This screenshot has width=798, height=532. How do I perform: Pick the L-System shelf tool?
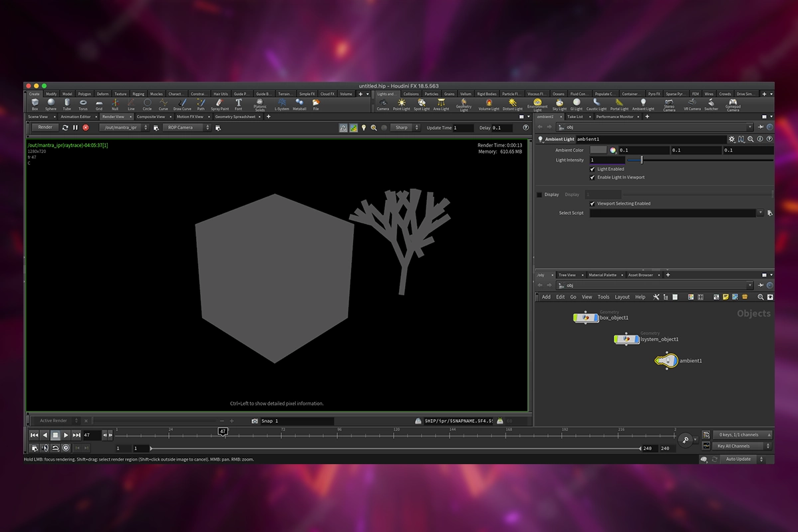(x=281, y=103)
